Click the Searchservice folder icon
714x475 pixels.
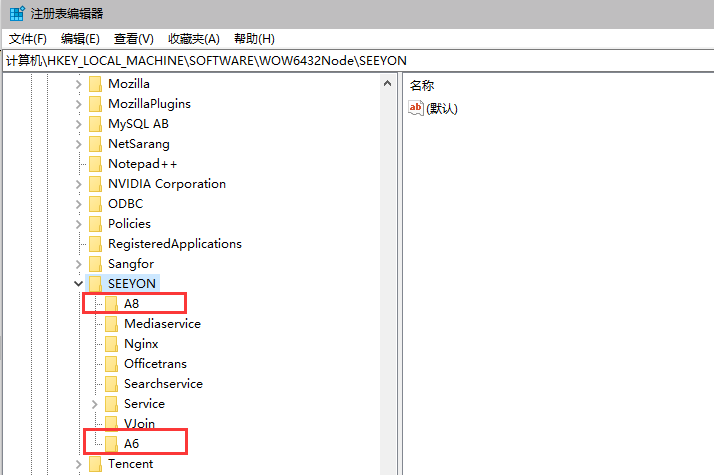112,384
